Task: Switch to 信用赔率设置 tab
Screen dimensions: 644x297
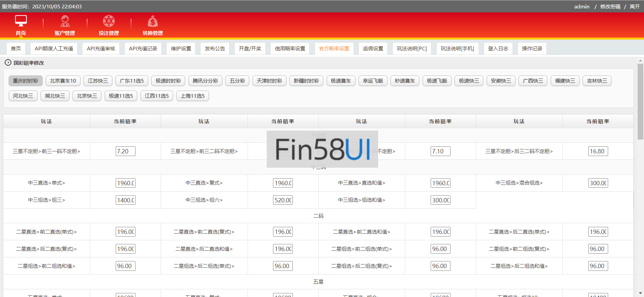Action: [290, 49]
